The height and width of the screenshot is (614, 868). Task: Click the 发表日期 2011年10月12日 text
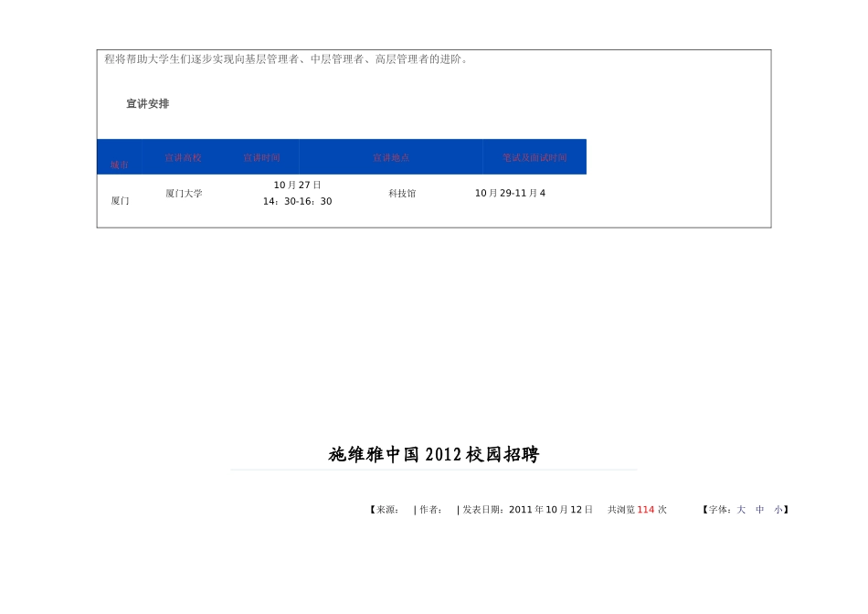click(527, 509)
